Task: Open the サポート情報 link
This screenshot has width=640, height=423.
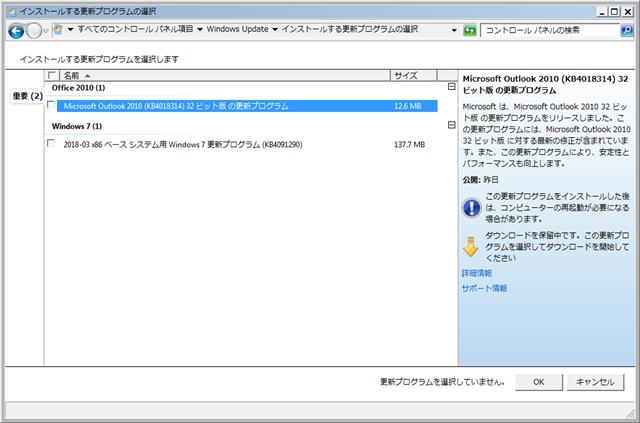Action: (x=484, y=288)
